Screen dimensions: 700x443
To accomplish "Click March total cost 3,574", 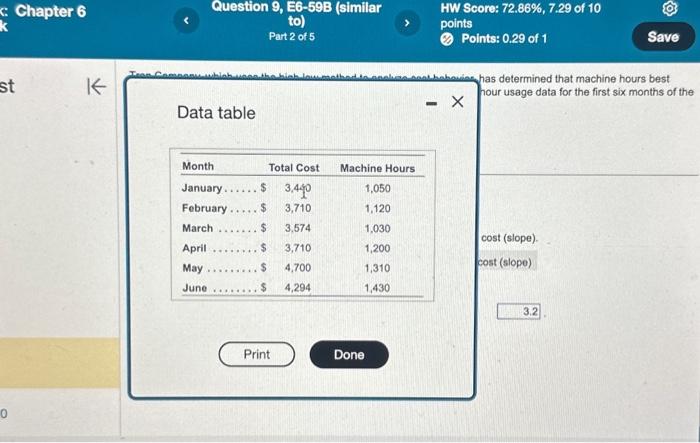I will pos(298,228).
